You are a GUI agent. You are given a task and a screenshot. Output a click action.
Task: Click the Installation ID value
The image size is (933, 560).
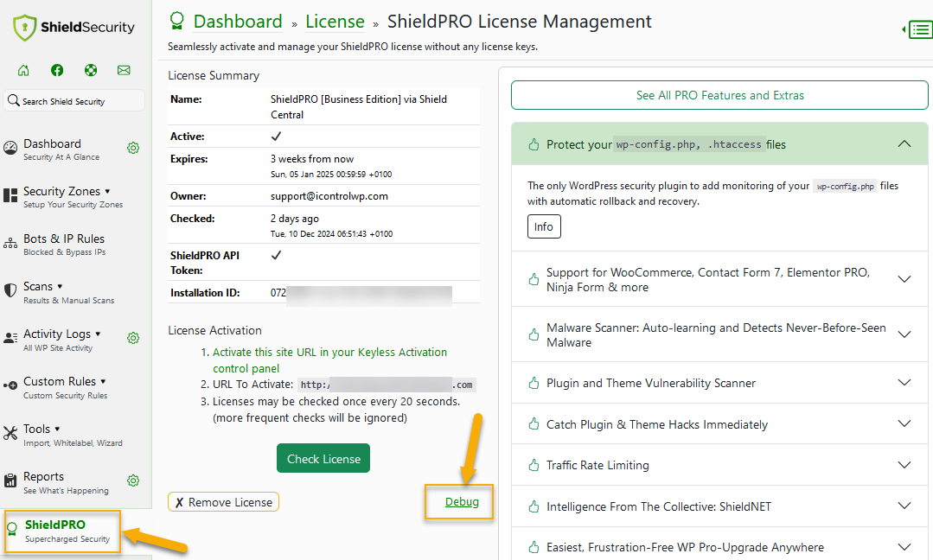pyautogui.click(x=361, y=293)
